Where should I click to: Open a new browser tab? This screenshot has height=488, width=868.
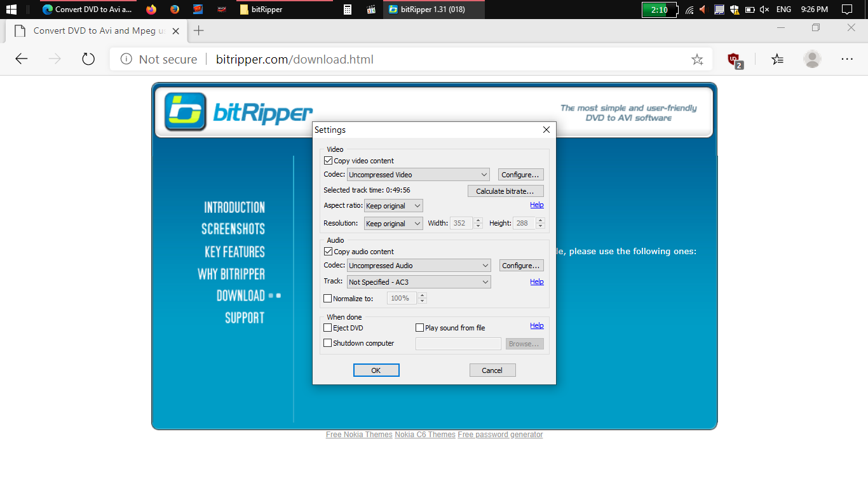199,30
